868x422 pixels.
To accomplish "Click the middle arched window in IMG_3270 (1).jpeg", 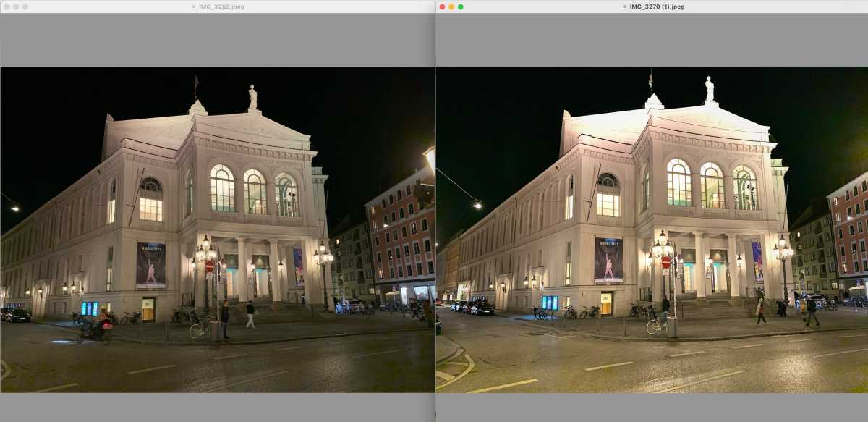I will (712, 186).
